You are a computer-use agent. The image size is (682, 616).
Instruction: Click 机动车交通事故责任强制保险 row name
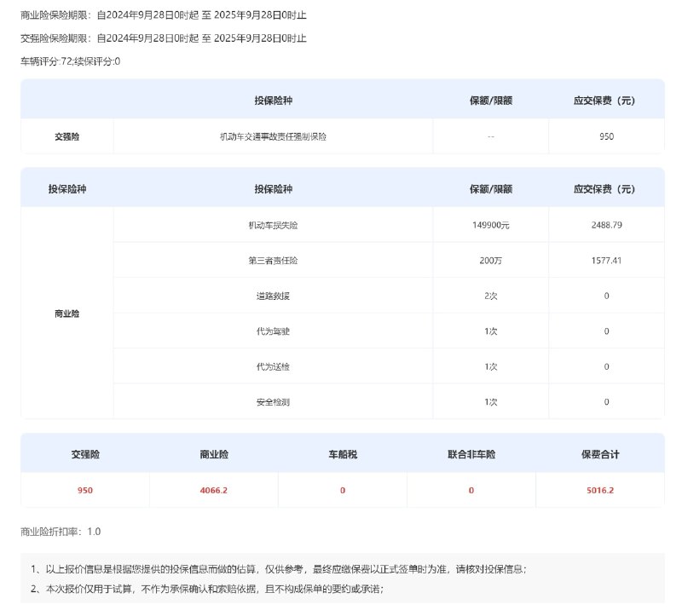[273, 136]
